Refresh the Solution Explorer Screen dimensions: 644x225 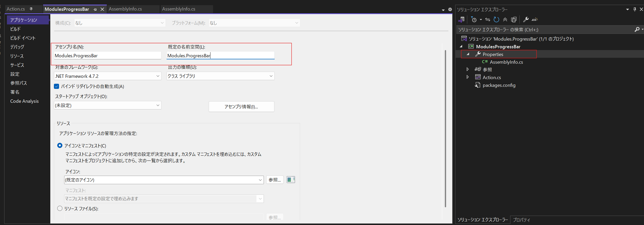click(496, 20)
